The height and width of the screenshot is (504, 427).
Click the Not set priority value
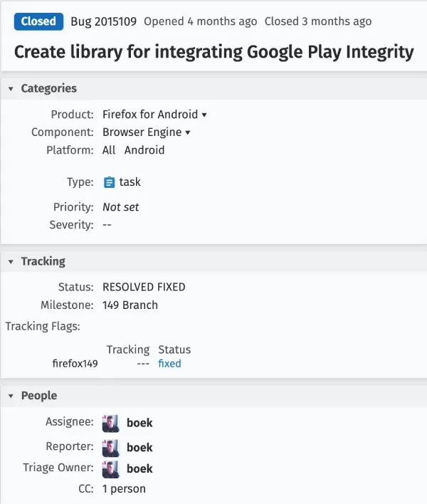(121, 207)
